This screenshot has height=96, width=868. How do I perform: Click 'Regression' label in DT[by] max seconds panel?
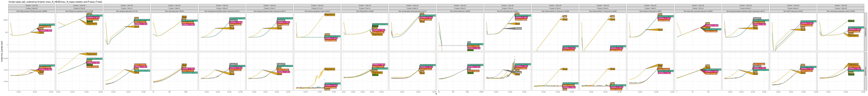(92, 54)
